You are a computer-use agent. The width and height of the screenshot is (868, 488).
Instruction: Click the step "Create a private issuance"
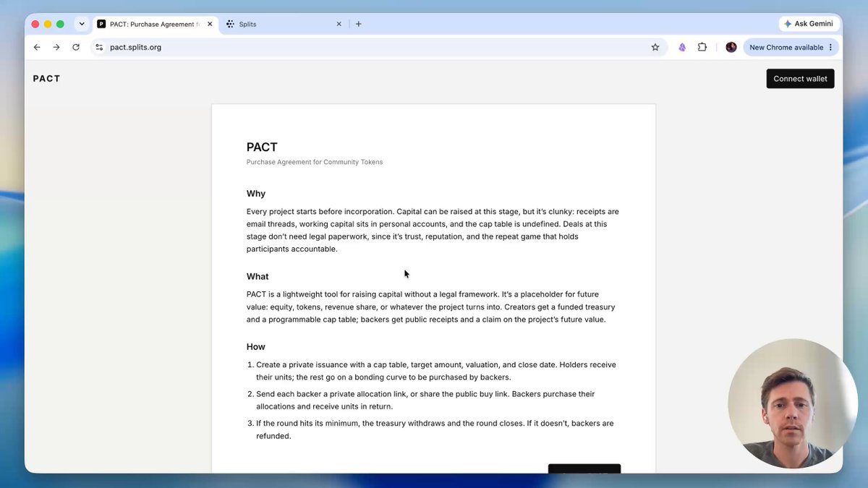(x=436, y=371)
